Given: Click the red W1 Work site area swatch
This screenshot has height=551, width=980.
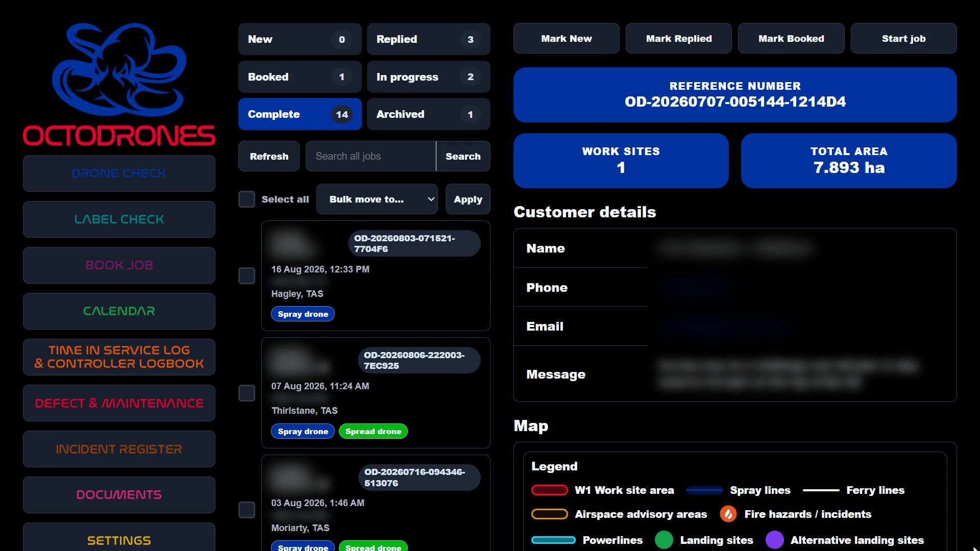Looking at the screenshot, I should 549,490.
